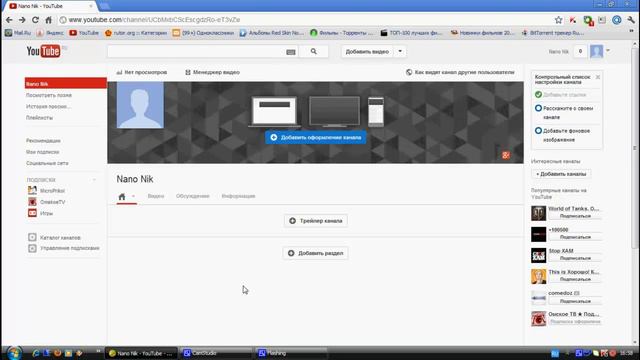This screenshot has width=640, height=360.
Task: Click Нет просмотров analytics link
Action: tap(142, 72)
